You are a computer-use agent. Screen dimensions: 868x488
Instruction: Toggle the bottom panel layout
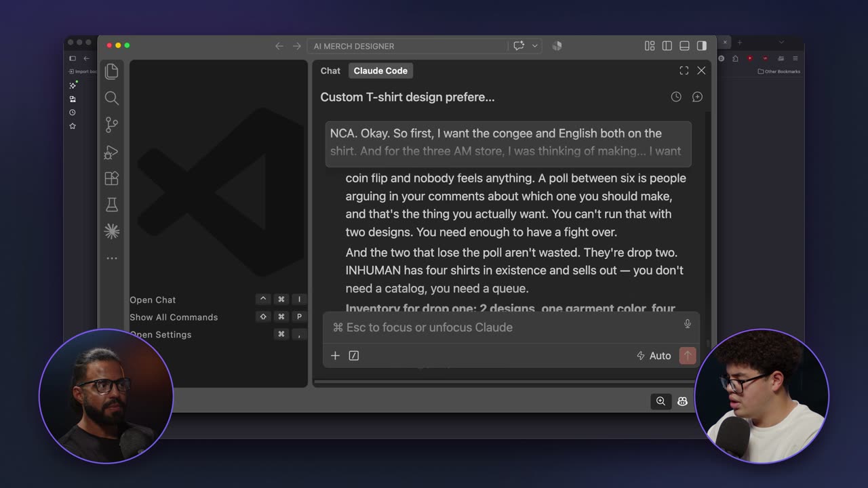(x=685, y=46)
